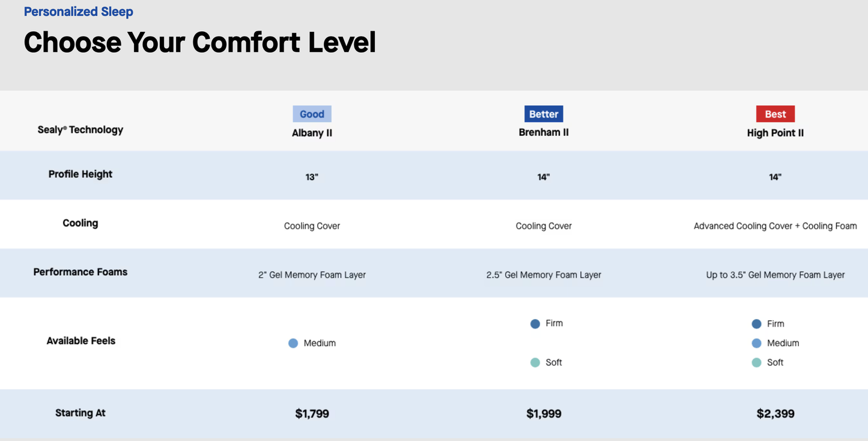Click the Medium dot under Albany II

coord(293,343)
